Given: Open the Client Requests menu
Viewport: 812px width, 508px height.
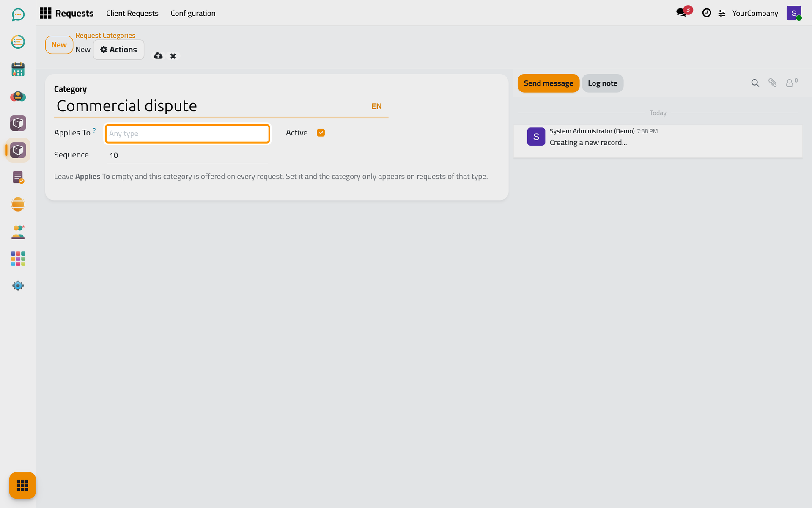Looking at the screenshot, I should pos(132,13).
